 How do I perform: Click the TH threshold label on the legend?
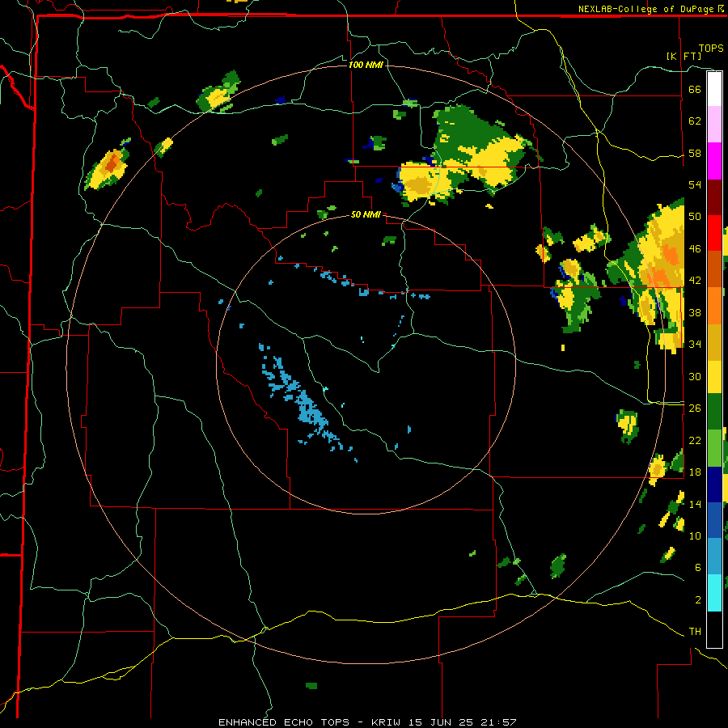[695, 632]
